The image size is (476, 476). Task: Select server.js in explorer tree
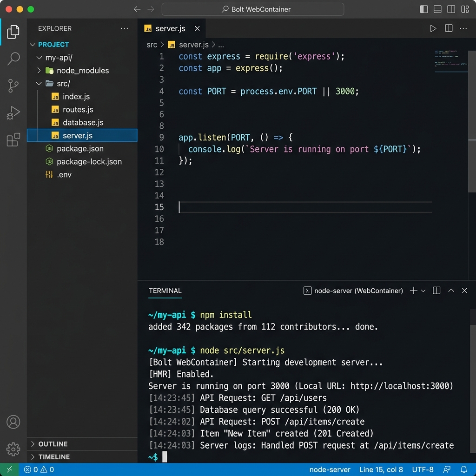click(x=82, y=135)
